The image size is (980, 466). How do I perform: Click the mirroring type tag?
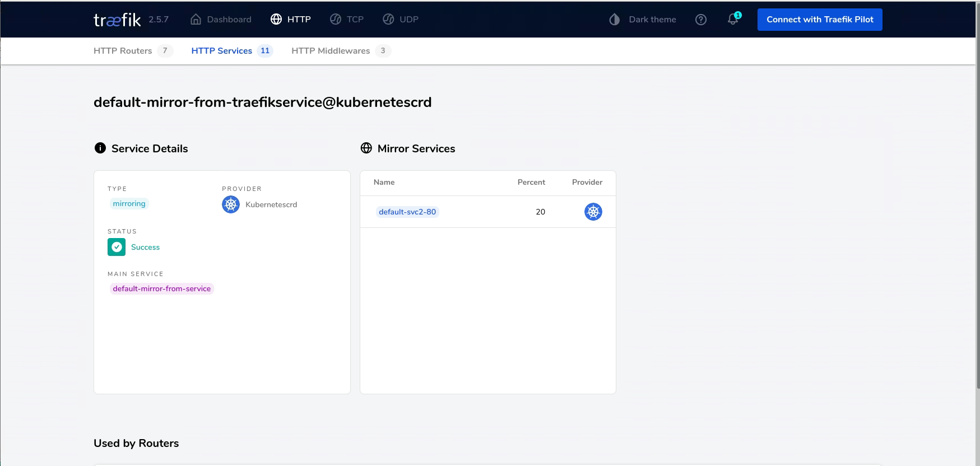pos(129,204)
